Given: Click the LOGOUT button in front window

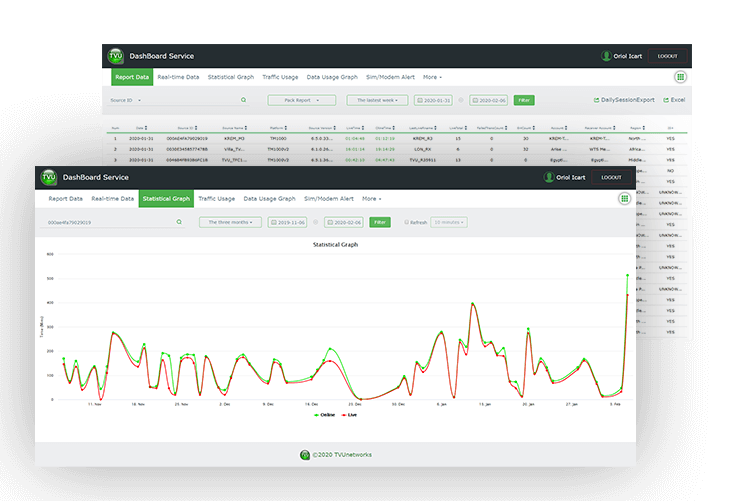Looking at the screenshot, I should pyautogui.click(x=612, y=177).
